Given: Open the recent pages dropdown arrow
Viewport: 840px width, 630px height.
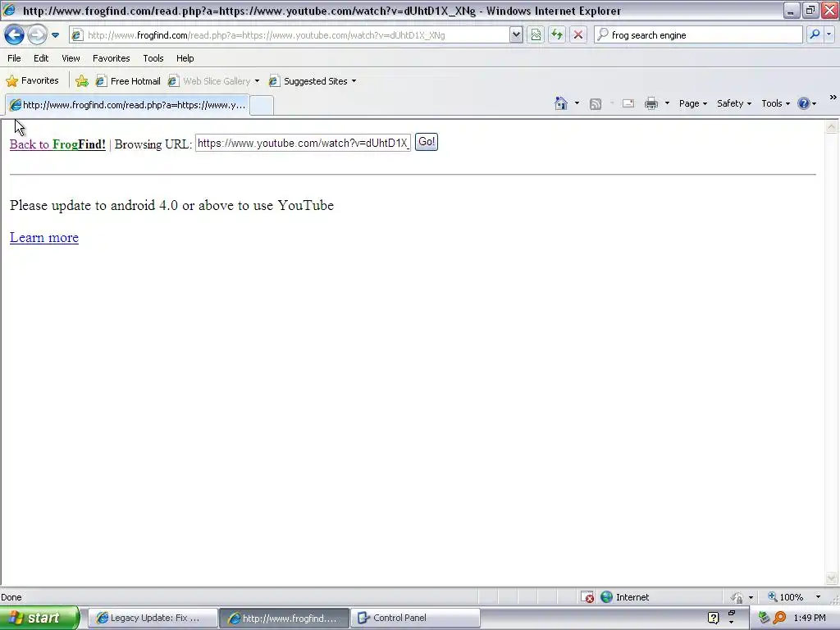Looking at the screenshot, I should point(55,35).
